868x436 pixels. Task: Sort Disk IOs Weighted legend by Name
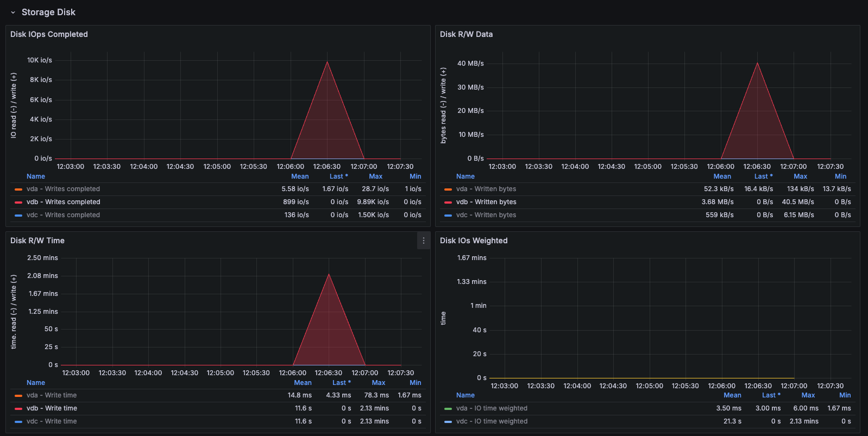pyautogui.click(x=465, y=395)
